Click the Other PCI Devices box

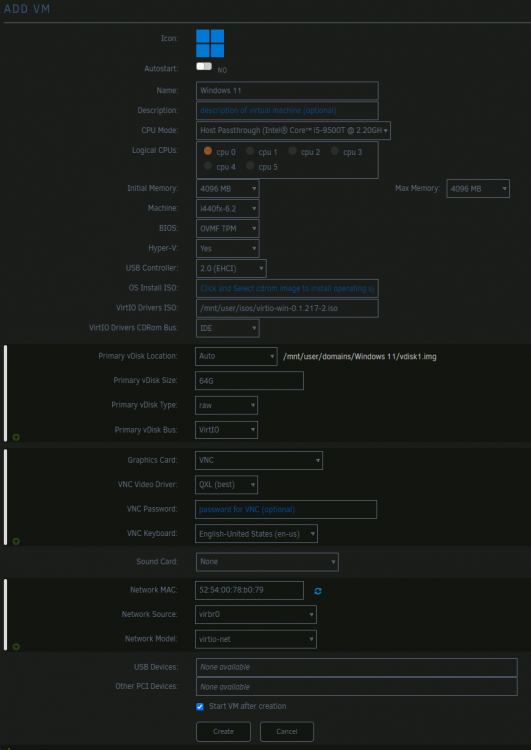point(357,687)
